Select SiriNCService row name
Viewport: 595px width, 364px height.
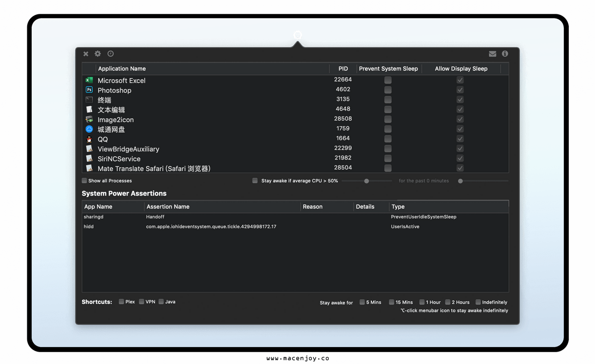(119, 158)
